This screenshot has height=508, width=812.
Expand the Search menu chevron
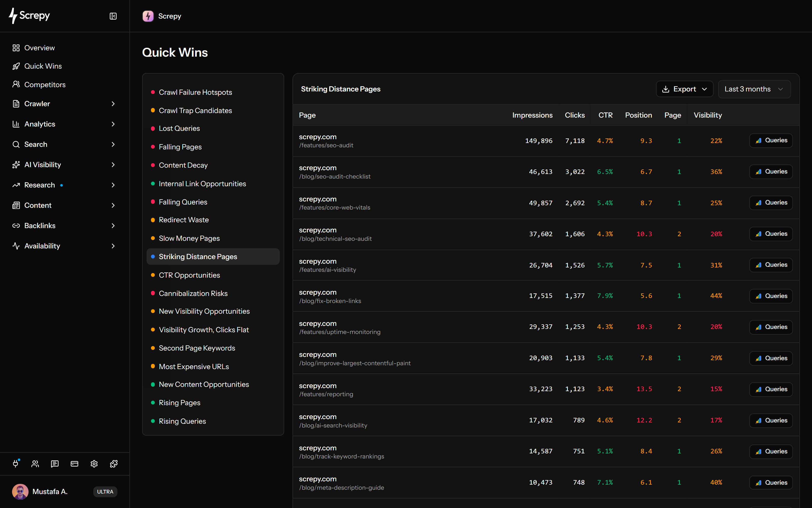pyautogui.click(x=113, y=145)
